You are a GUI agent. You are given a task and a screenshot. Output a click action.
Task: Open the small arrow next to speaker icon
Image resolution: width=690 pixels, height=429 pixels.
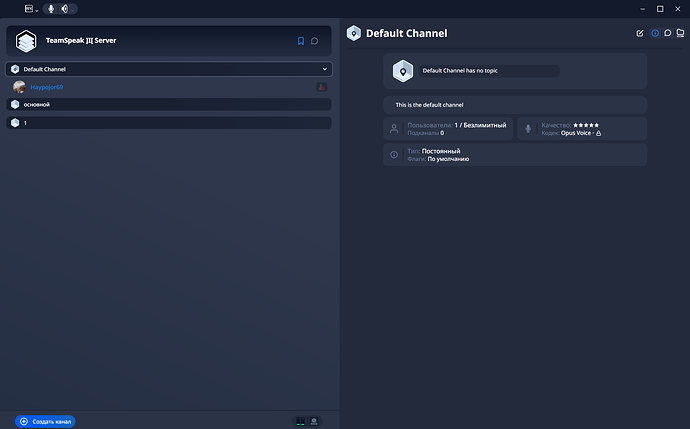(x=73, y=10)
